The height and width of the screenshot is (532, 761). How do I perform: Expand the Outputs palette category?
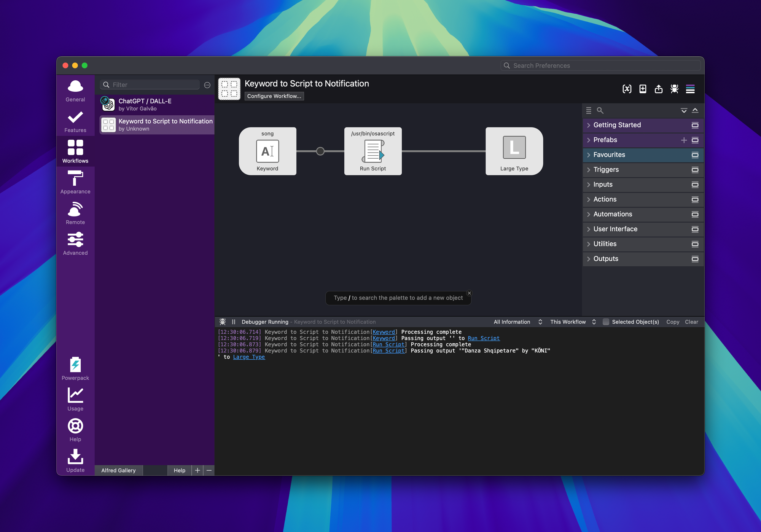[x=605, y=259]
